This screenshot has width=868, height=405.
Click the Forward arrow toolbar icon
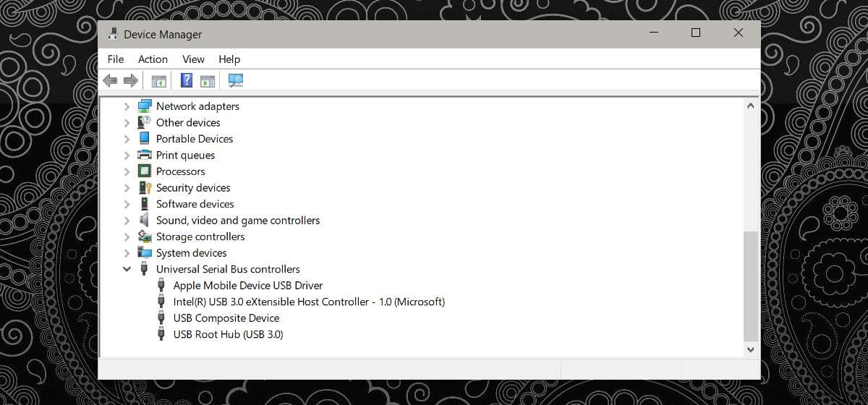pyautogui.click(x=131, y=81)
